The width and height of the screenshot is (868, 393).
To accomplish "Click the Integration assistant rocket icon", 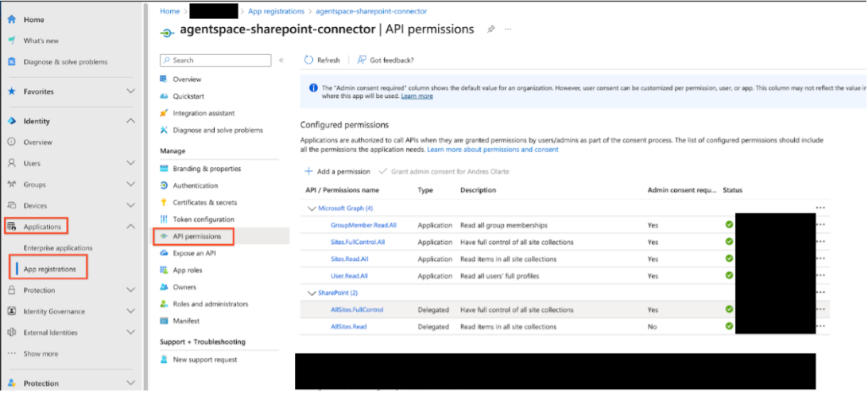I will (163, 112).
